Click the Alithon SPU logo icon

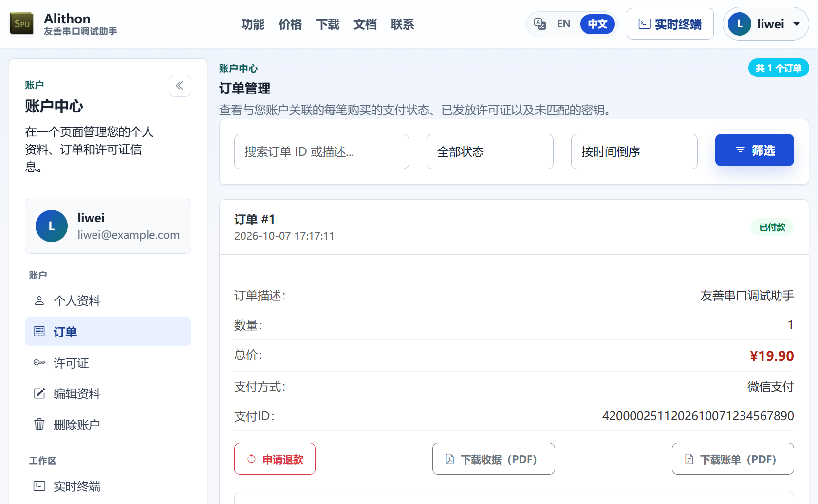pyautogui.click(x=22, y=24)
